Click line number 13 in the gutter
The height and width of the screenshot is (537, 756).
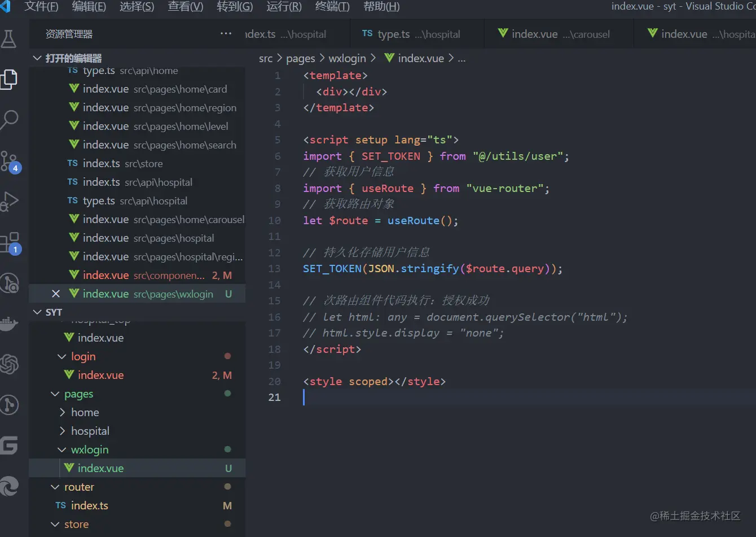click(274, 269)
